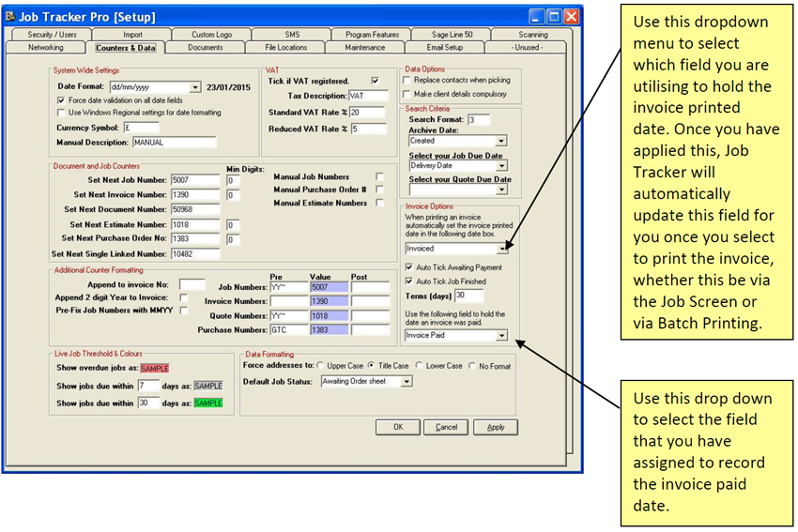Click the Set Next Purchase Order No field
Viewport: 798px width, 532px height.
(195, 238)
